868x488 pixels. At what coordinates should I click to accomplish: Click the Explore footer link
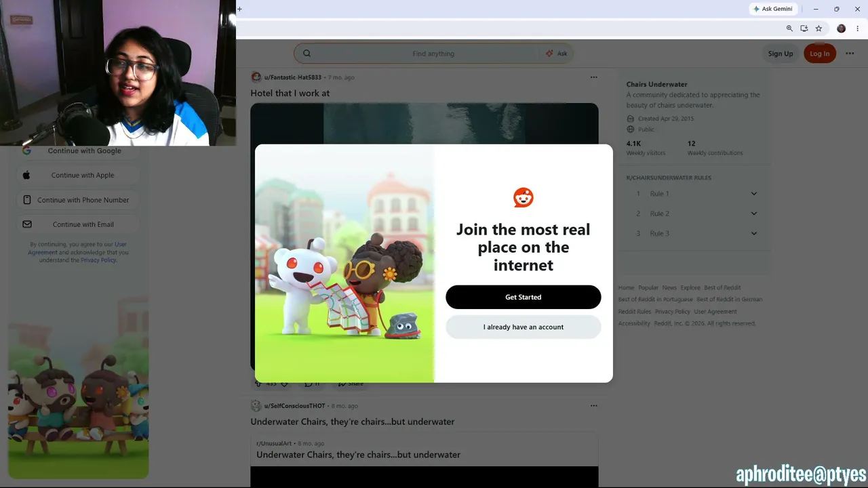(690, 287)
